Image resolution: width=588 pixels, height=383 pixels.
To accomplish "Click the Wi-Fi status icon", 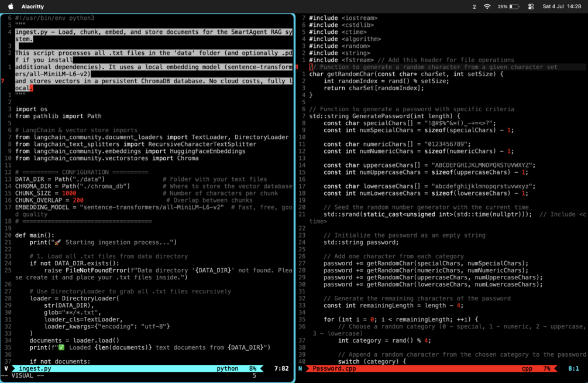I will click(x=487, y=6).
